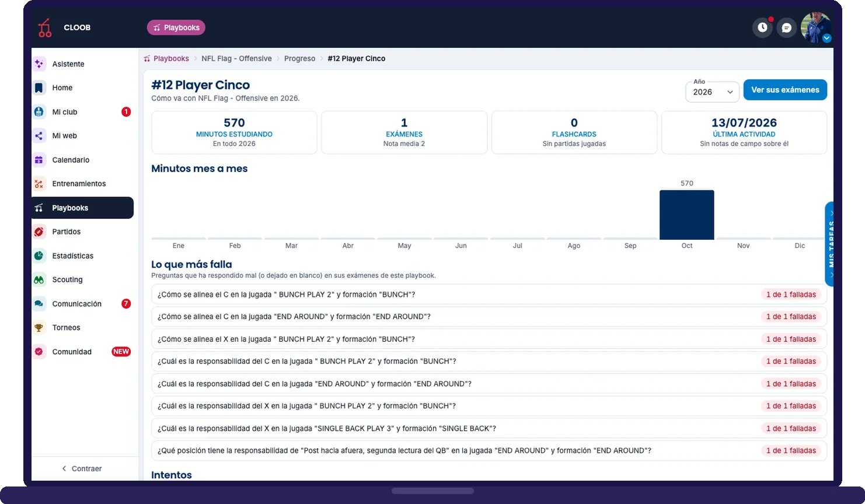Click the Calendario icon
This screenshot has width=865, height=504.
(x=39, y=160)
